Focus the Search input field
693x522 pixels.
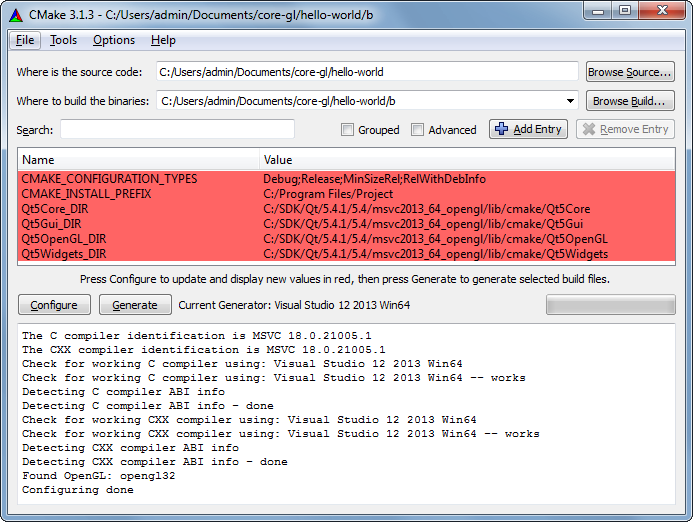[178, 130]
